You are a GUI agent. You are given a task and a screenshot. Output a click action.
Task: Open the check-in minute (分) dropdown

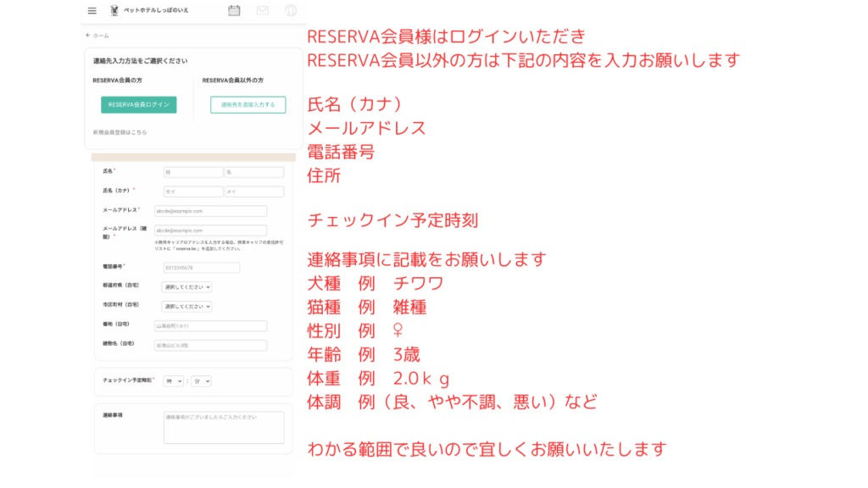pyautogui.click(x=201, y=381)
